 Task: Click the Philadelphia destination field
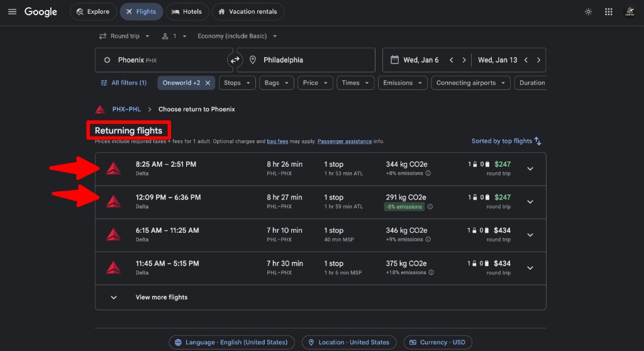tap(306, 60)
